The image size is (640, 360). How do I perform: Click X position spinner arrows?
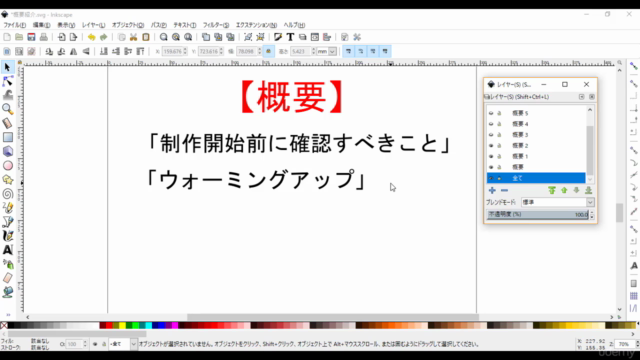click(x=185, y=51)
